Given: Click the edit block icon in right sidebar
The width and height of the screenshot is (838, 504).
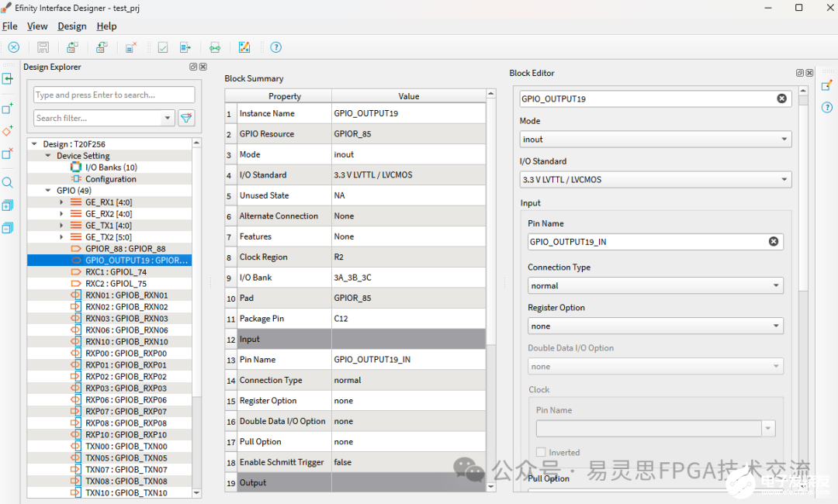Looking at the screenshot, I should pyautogui.click(x=826, y=85).
